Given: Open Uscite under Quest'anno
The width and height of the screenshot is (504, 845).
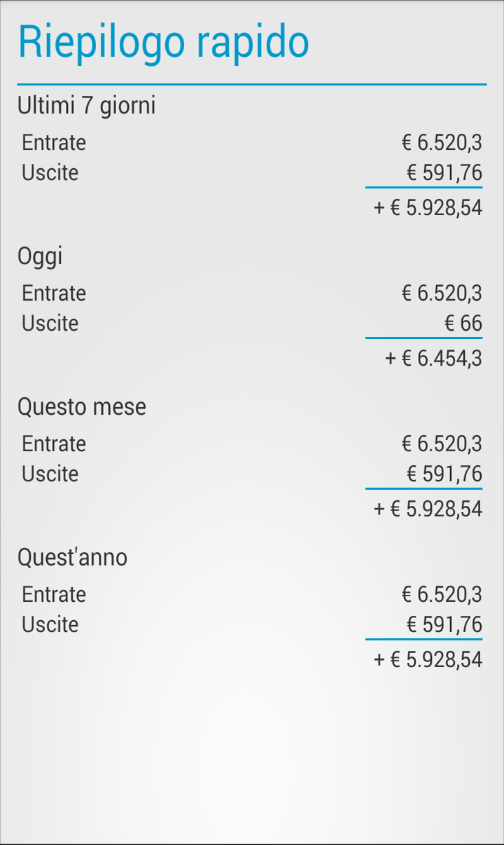Looking at the screenshot, I should click(x=50, y=624).
